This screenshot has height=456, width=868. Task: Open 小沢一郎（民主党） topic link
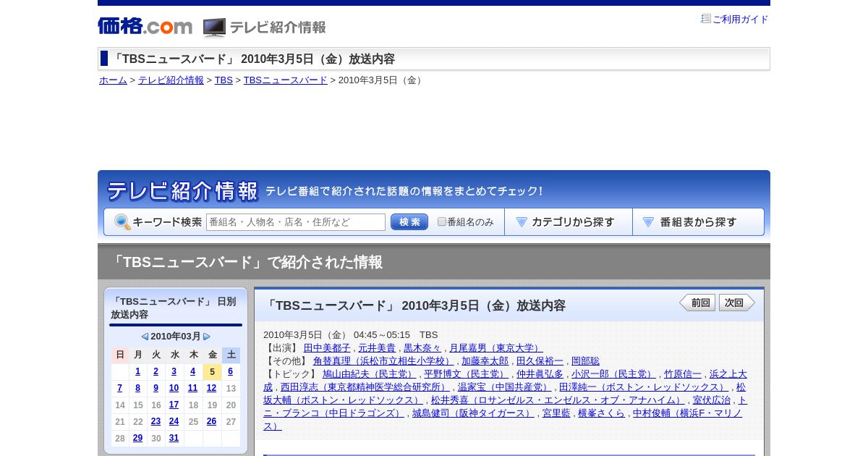click(x=613, y=374)
